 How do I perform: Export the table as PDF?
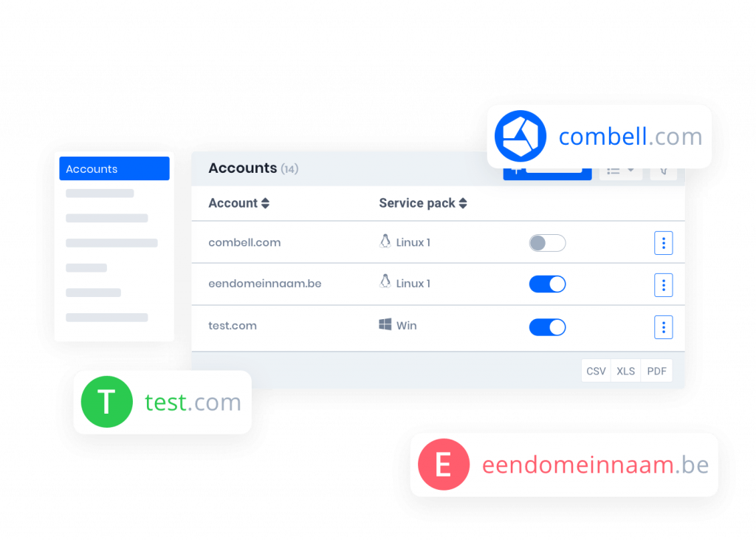click(656, 371)
